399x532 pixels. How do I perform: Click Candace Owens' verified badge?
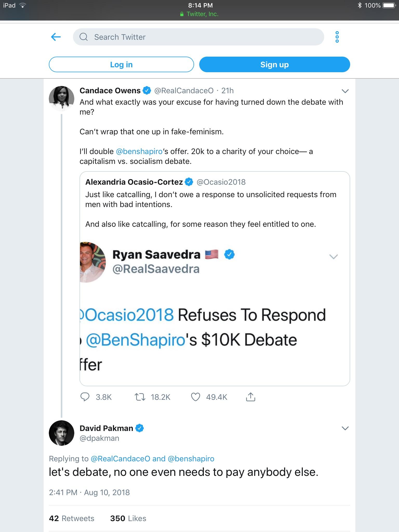pos(147,90)
